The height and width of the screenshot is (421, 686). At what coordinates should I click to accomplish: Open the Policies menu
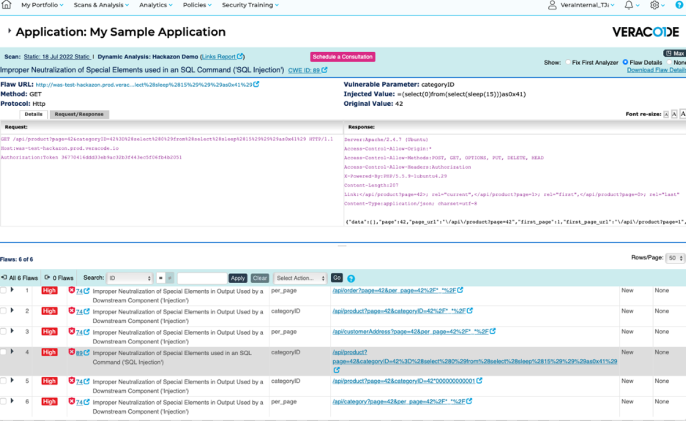click(197, 5)
